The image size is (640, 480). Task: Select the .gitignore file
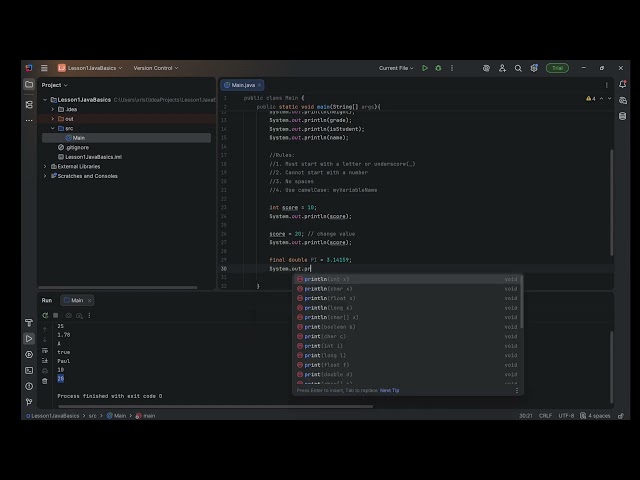[73, 147]
